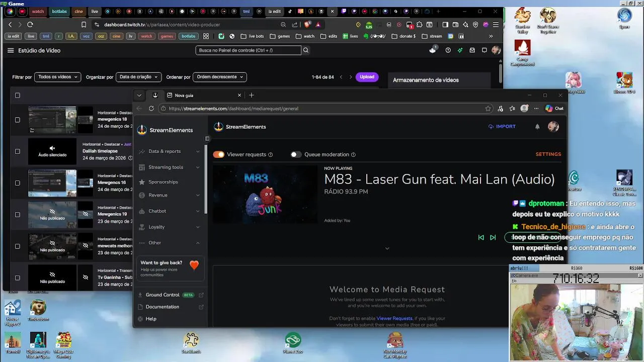Open Spore desktop shortcut

coord(624,18)
